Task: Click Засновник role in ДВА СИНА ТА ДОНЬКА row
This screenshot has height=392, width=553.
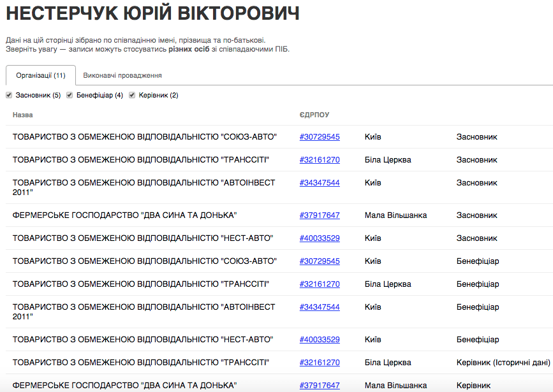Action: tap(476, 215)
